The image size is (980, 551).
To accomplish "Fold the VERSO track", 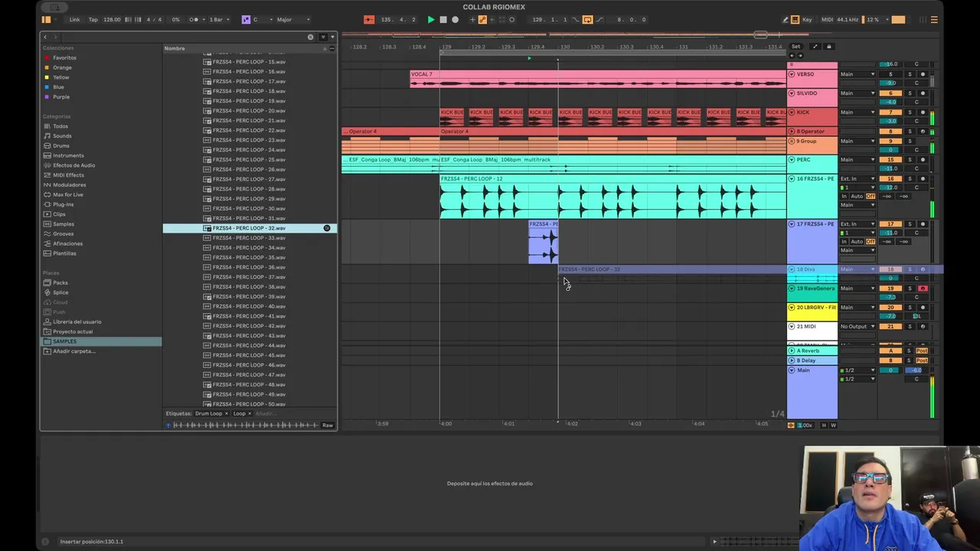I will coord(792,74).
